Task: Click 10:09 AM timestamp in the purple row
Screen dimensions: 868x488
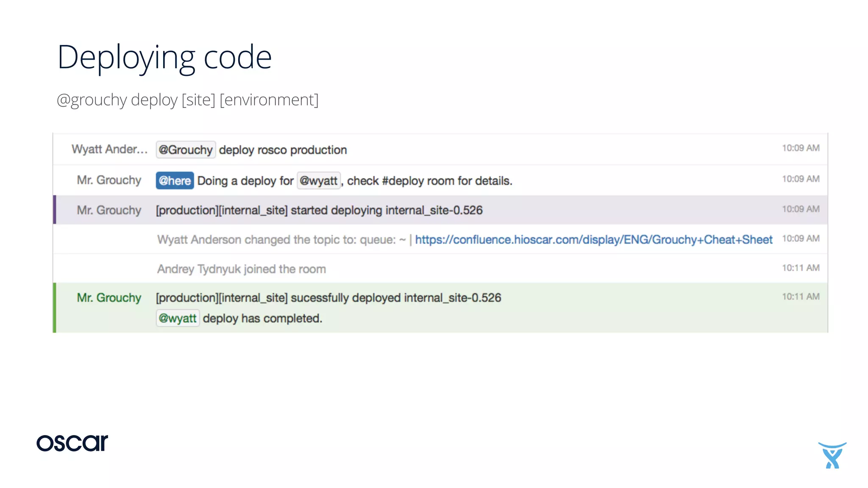Action: (801, 209)
